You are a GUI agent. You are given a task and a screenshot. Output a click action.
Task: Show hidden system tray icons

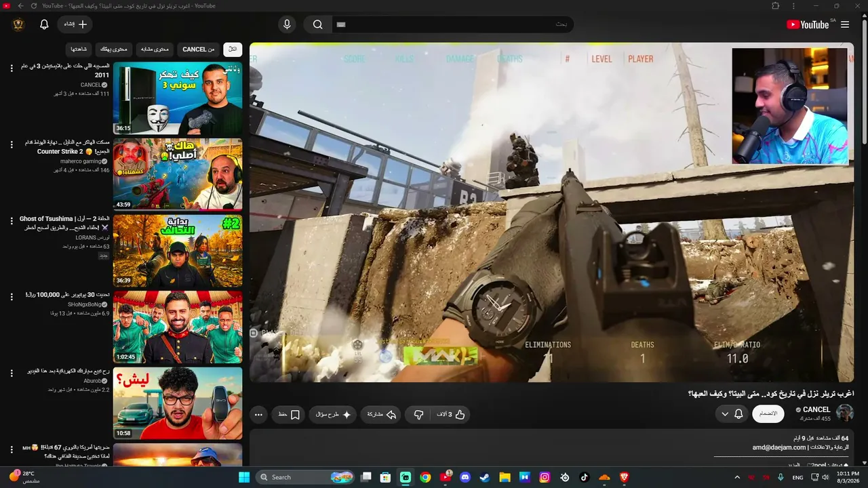click(x=737, y=477)
